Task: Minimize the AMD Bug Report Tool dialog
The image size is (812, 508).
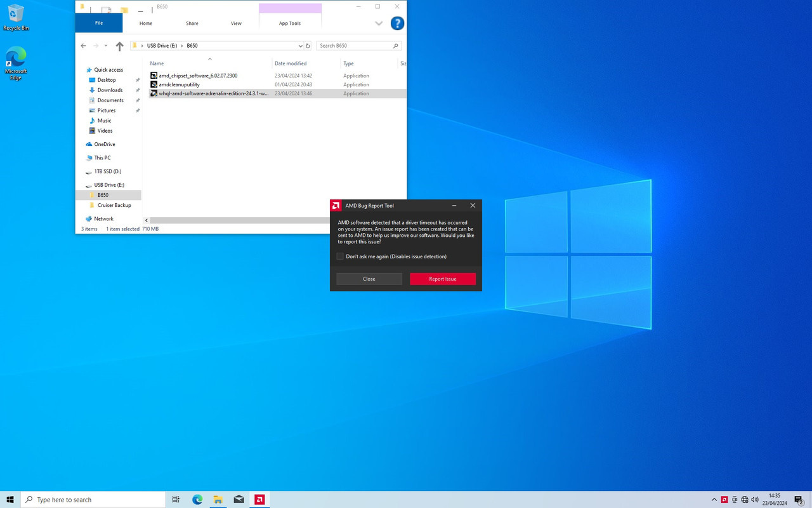Action: (x=454, y=206)
